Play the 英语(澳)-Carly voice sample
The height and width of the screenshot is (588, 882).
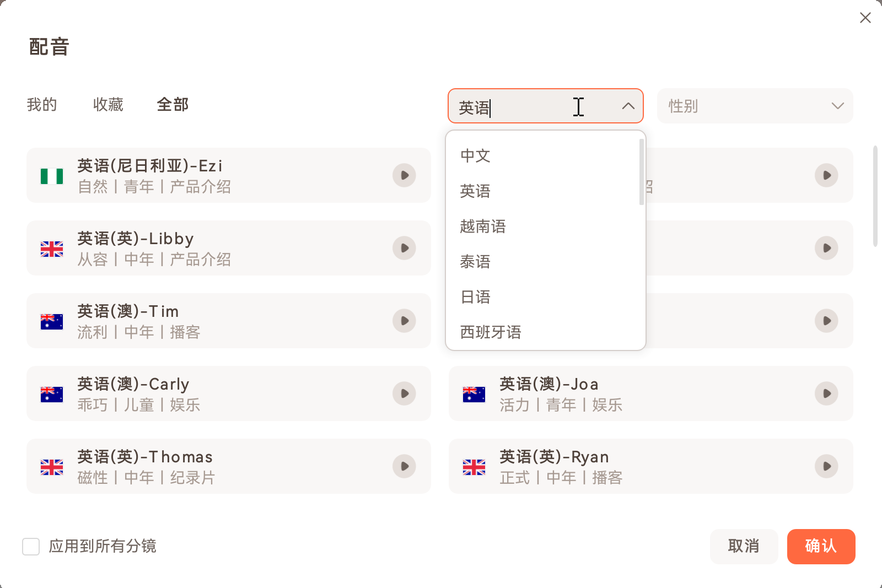(x=405, y=393)
